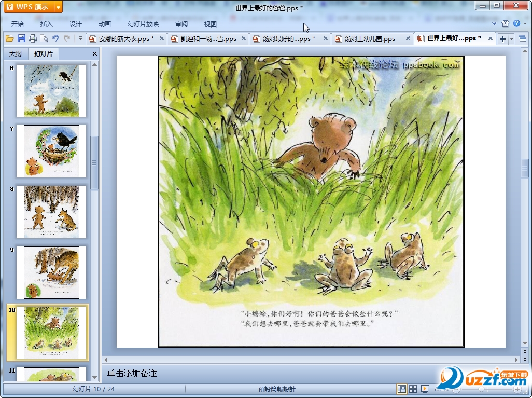Click the thumbnail pane scrollbar handle
This screenshot has height=398, width=532.
point(95,162)
